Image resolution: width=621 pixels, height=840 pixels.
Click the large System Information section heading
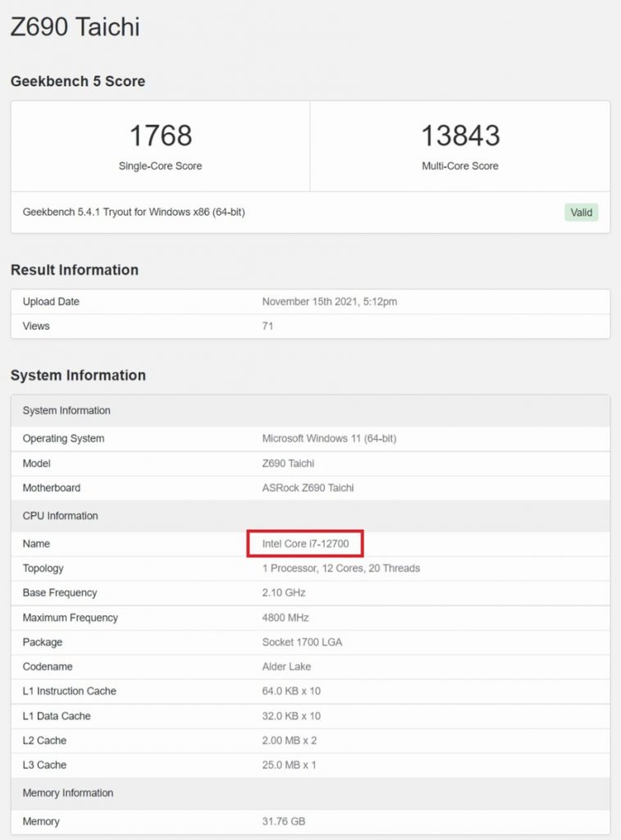(x=78, y=376)
